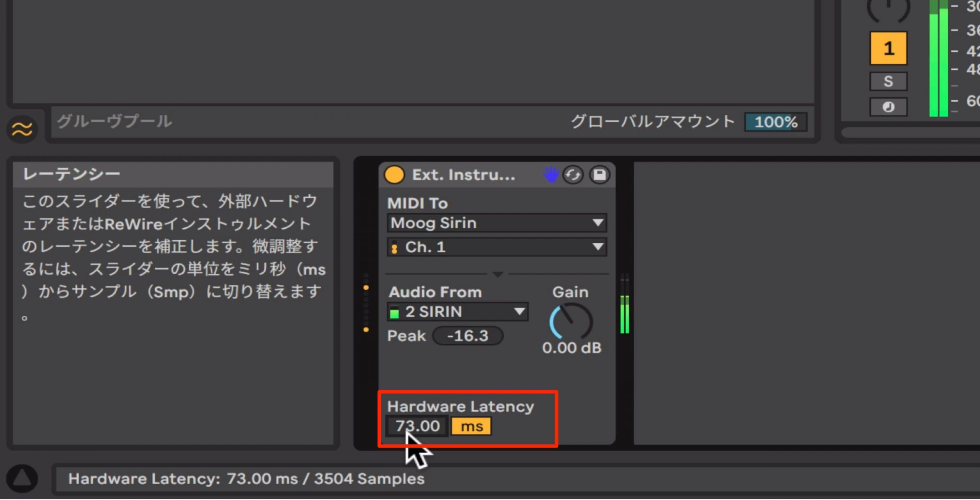Image resolution: width=980 pixels, height=500 pixels.
Task: Collapse the device section disclosure triangle
Action: click(x=498, y=274)
